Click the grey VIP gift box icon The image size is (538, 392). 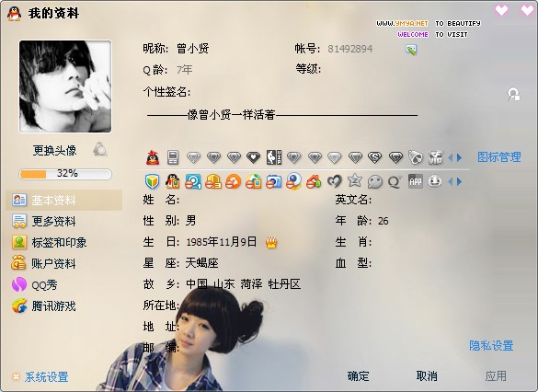tap(435, 158)
